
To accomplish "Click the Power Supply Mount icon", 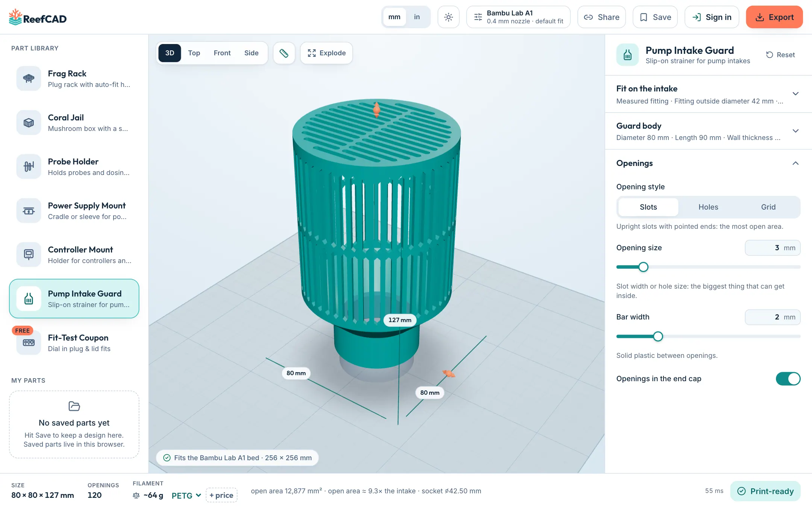I will click(29, 210).
